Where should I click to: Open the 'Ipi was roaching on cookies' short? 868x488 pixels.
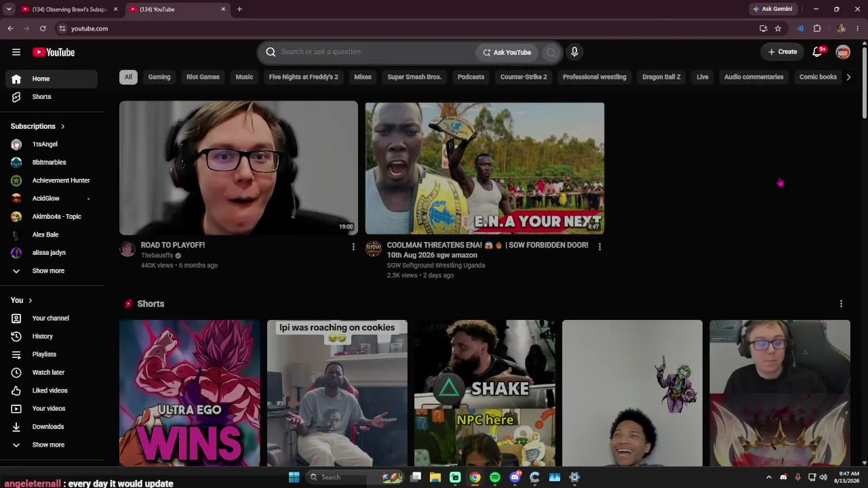(337, 393)
